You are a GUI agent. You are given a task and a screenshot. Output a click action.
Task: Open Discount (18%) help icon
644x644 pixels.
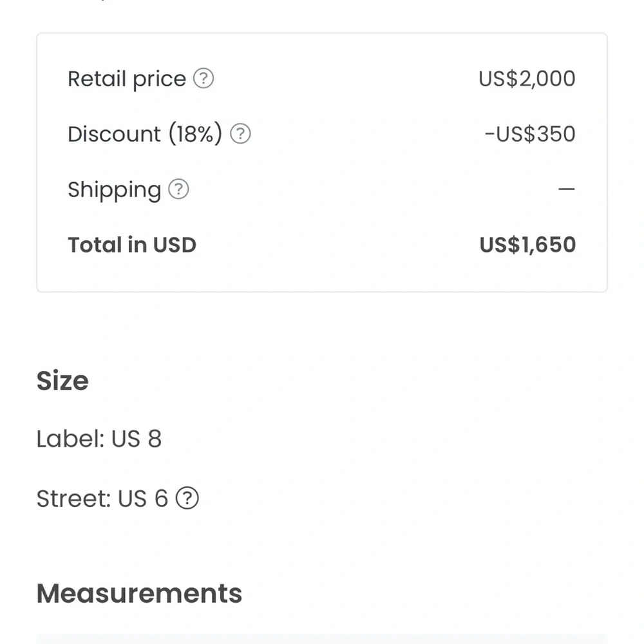[240, 133]
